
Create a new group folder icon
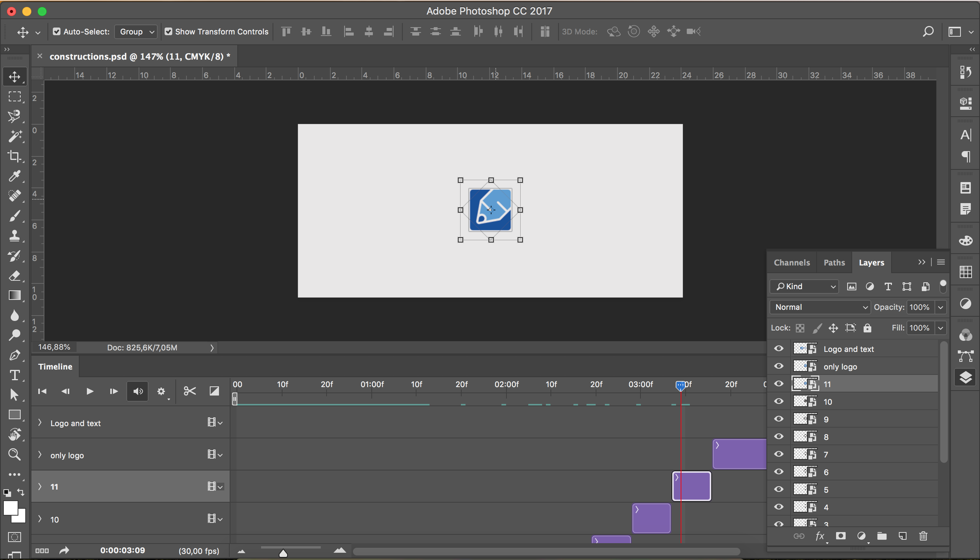[882, 536]
